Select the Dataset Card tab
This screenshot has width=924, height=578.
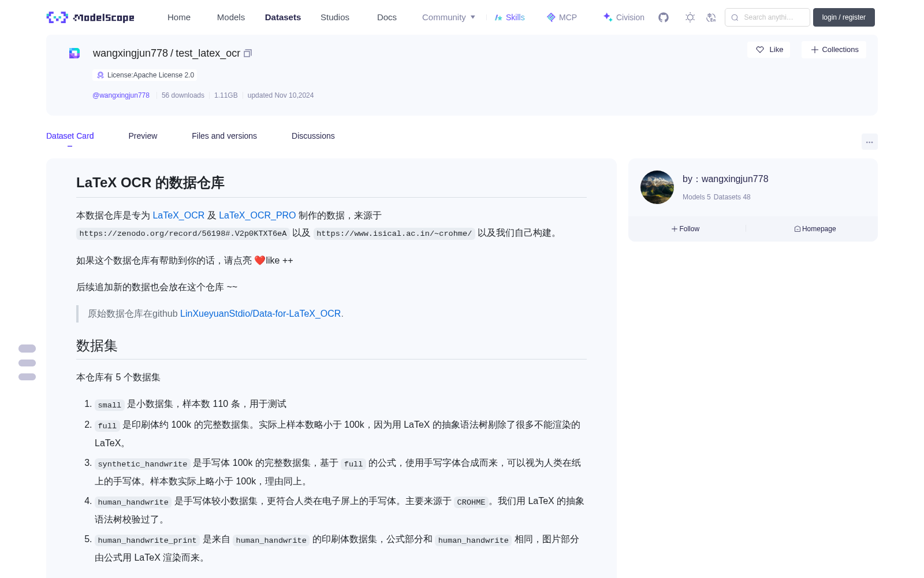coord(70,136)
